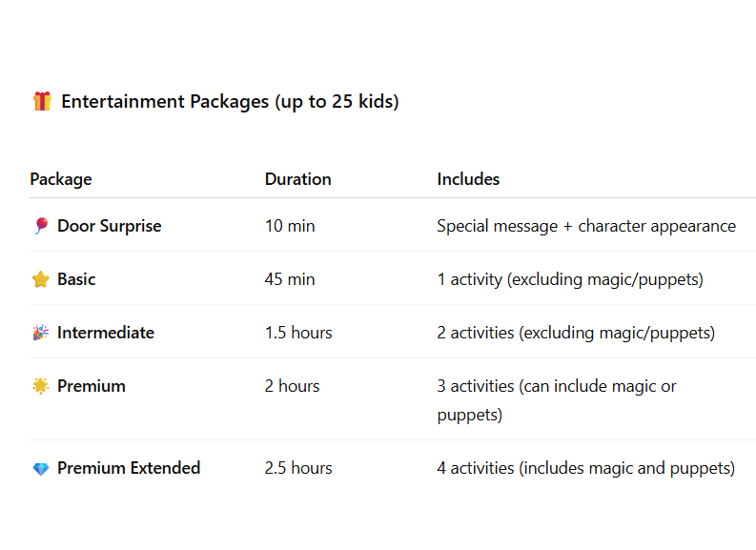Click the sparkle sun icon beside Premium
The height and width of the screenshot is (550, 756).
[x=41, y=386]
